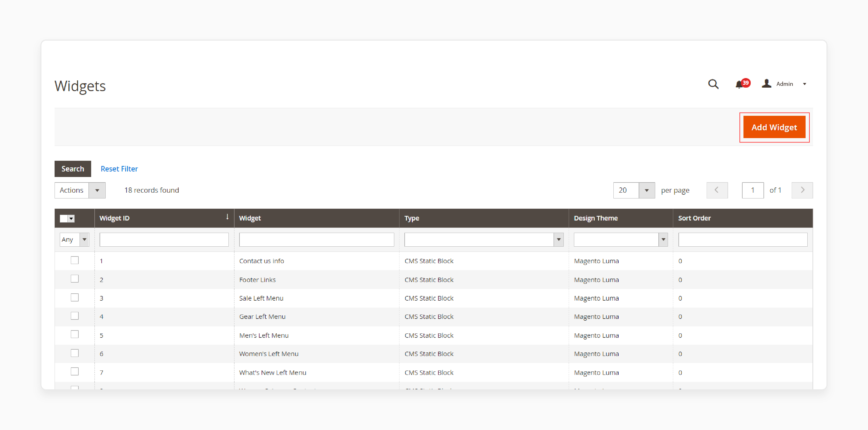Open the Footer Links widget
This screenshot has width=868, height=430.
point(257,280)
